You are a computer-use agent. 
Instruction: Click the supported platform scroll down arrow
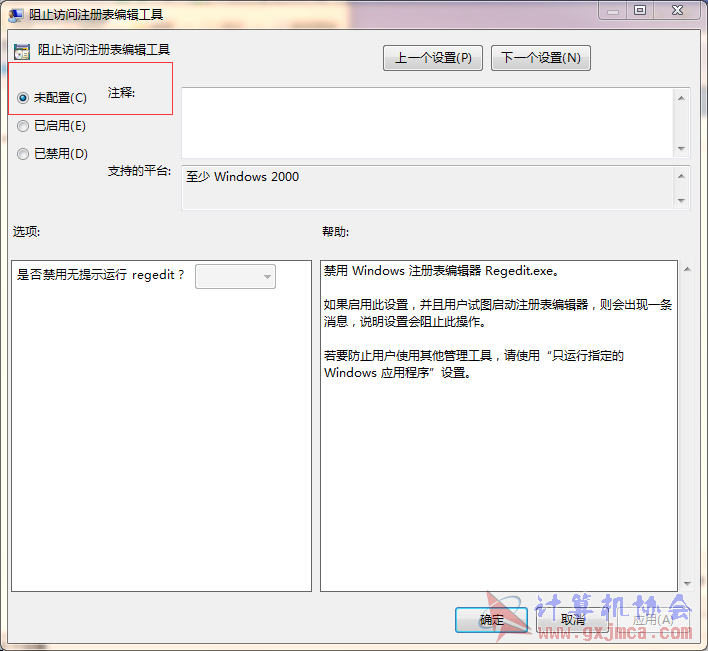(x=682, y=200)
